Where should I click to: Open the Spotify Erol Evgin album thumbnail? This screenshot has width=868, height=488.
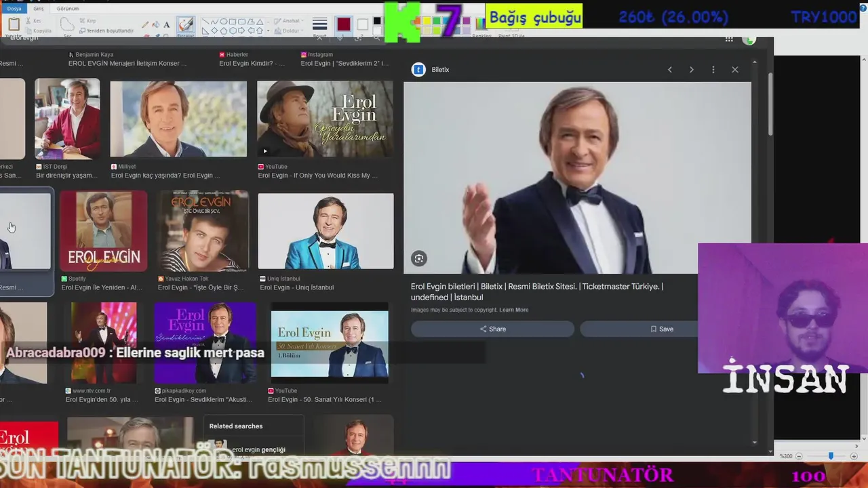pos(103,231)
